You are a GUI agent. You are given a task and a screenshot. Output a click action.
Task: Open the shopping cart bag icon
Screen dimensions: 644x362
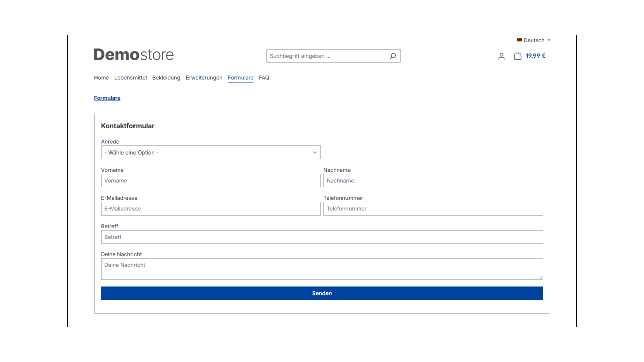coord(518,56)
